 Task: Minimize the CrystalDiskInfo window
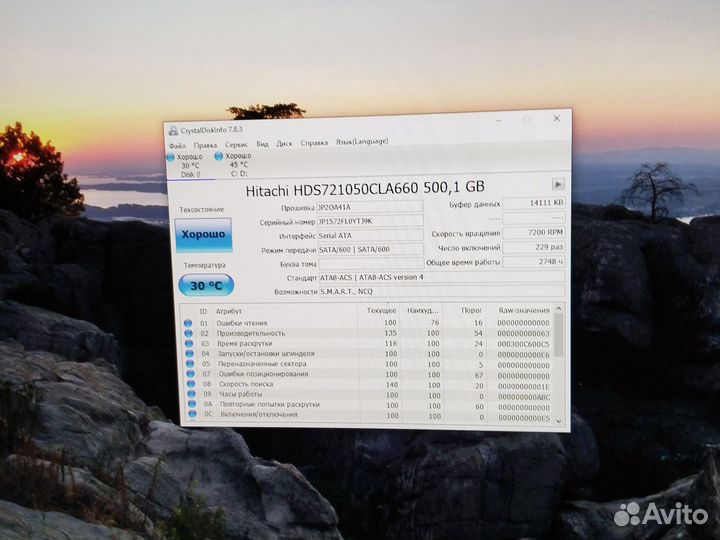(x=499, y=121)
